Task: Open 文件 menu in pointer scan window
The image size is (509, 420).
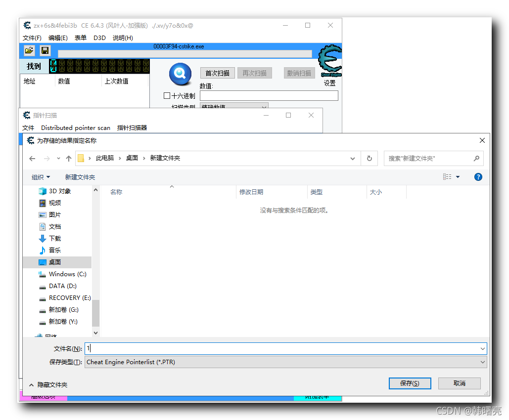Action: click(x=28, y=128)
